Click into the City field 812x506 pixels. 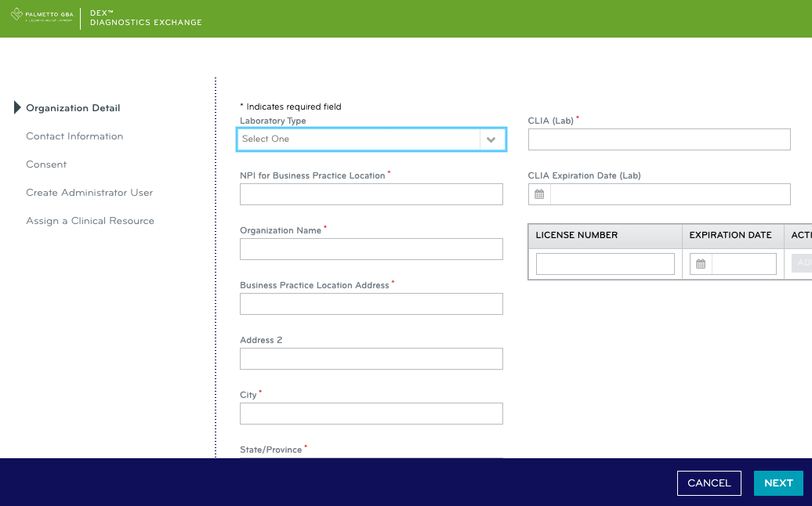(x=371, y=414)
